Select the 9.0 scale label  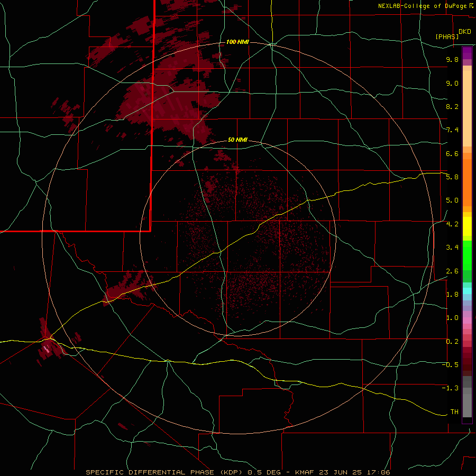click(x=452, y=83)
